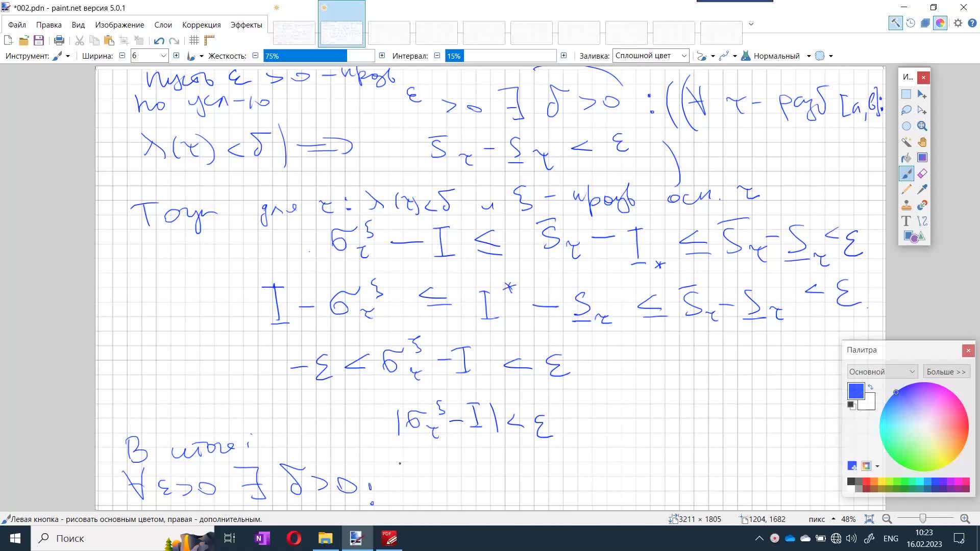Select the Lasso Select tool
Image resolution: width=980 pixels, height=551 pixels.
[x=906, y=110]
